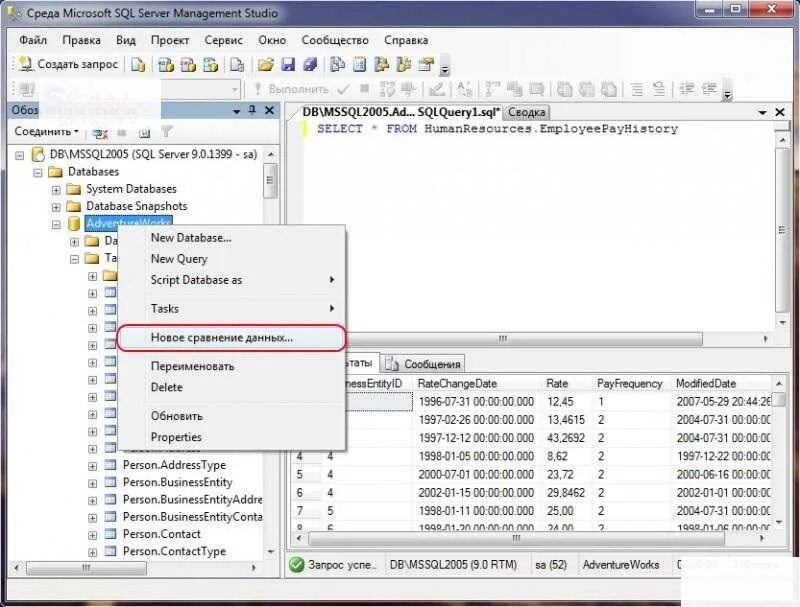
Task: Select Новое сравнение данных... menu item
Action: click(x=232, y=338)
